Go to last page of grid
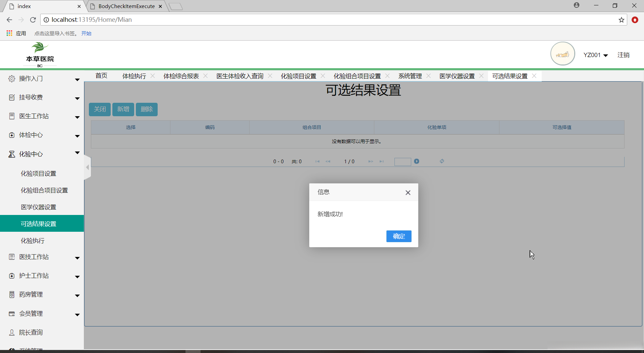Viewport: 644px width, 353px height. 382,162
